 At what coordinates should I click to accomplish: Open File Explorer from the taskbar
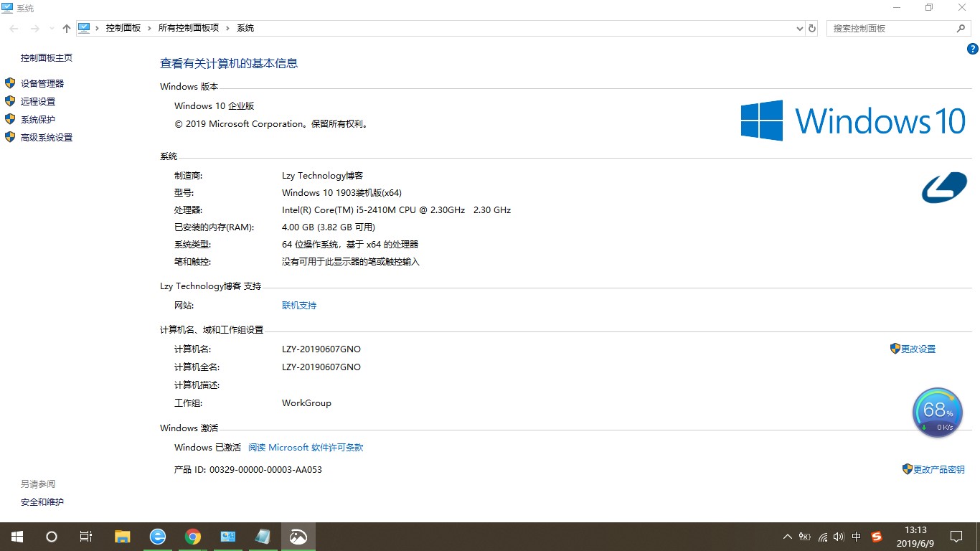123,537
